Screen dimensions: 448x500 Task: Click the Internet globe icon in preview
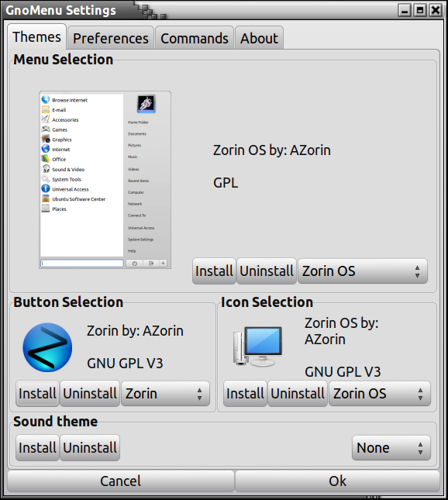coord(46,149)
